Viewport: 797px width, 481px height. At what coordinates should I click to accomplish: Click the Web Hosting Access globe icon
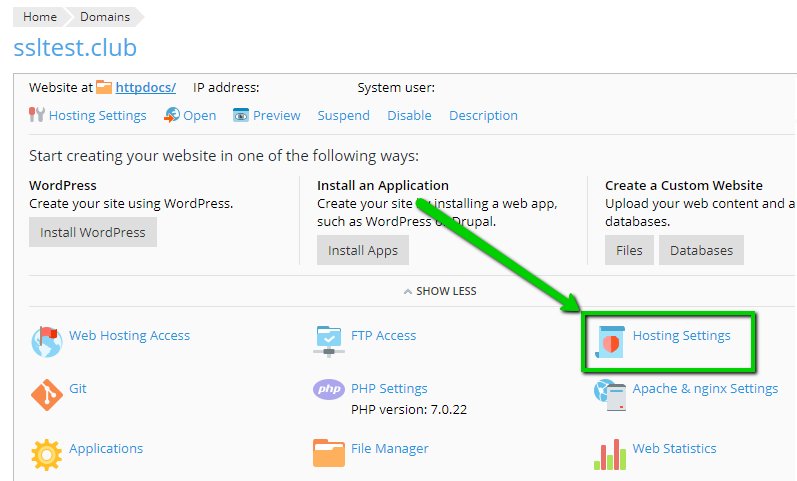[46, 341]
